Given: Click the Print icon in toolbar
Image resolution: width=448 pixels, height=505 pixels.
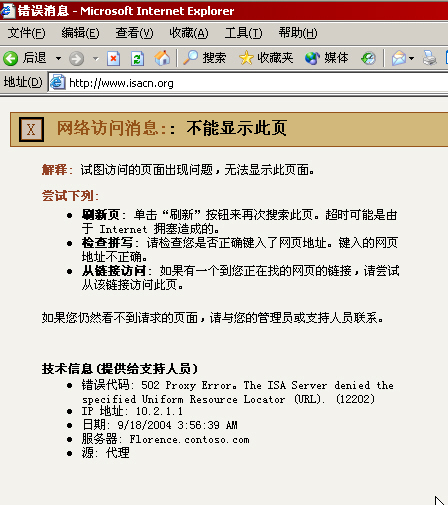Looking at the screenshot, I should [429, 59].
